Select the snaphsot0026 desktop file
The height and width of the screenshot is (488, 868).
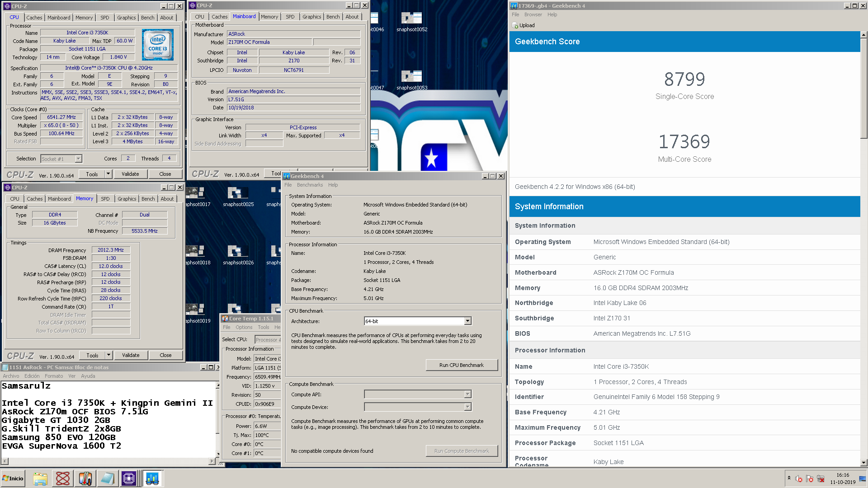coord(238,255)
